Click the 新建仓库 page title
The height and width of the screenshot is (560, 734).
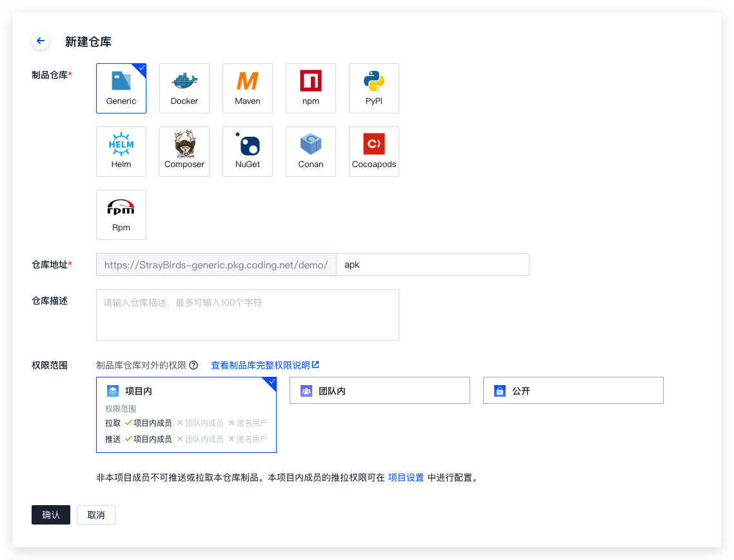point(88,42)
